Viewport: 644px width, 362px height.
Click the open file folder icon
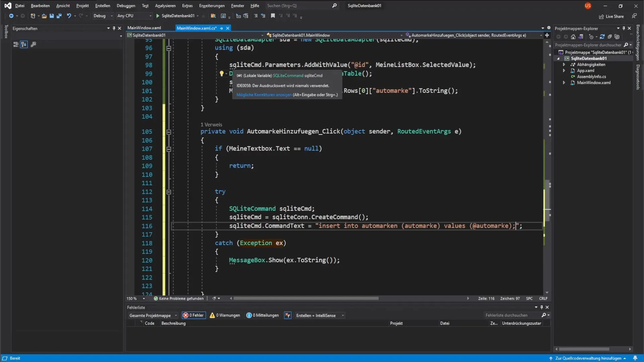pyautogui.click(x=44, y=16)
